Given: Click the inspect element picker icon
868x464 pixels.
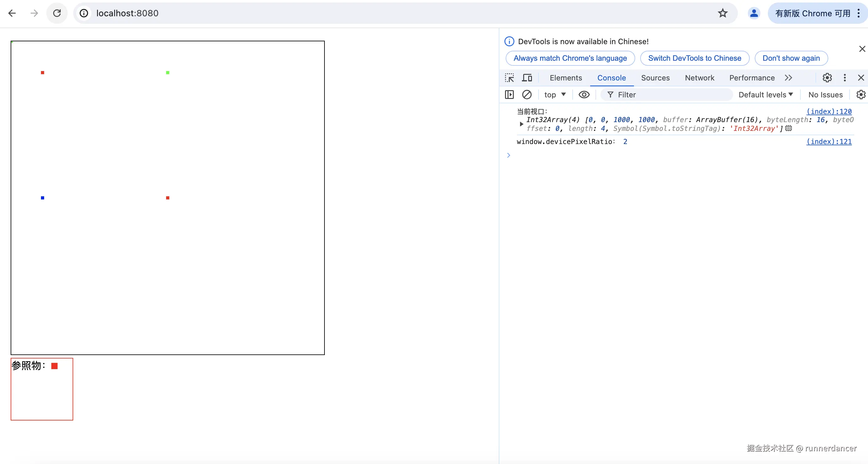Looking at the screenshot, I should point(509,78).
